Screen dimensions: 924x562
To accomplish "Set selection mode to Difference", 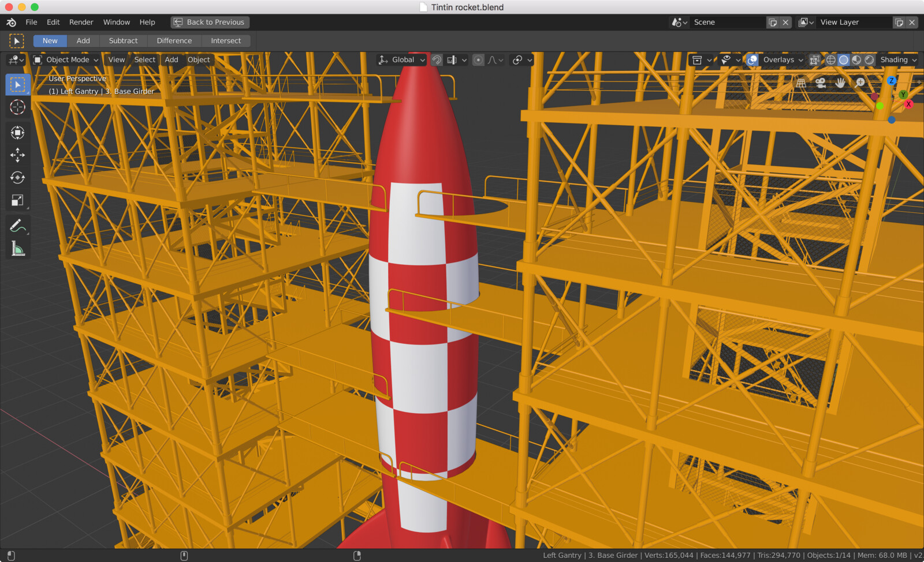I will [174, 40].
